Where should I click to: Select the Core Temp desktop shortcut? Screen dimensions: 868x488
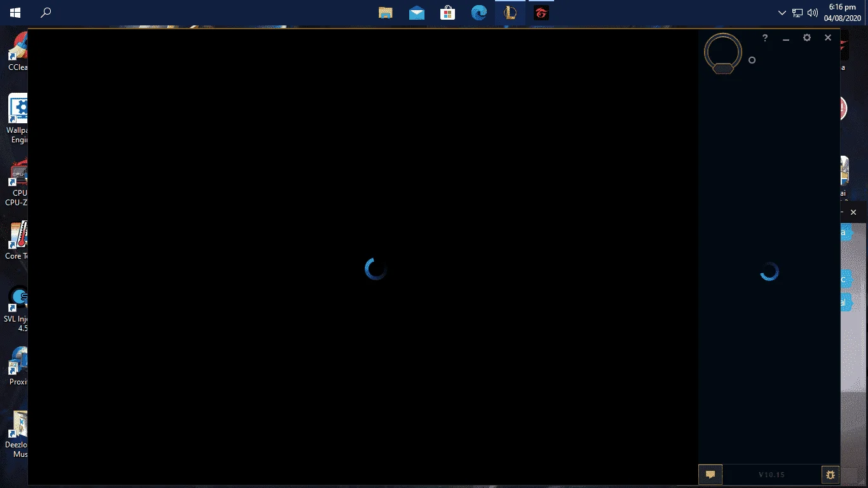tap(17, 240)
